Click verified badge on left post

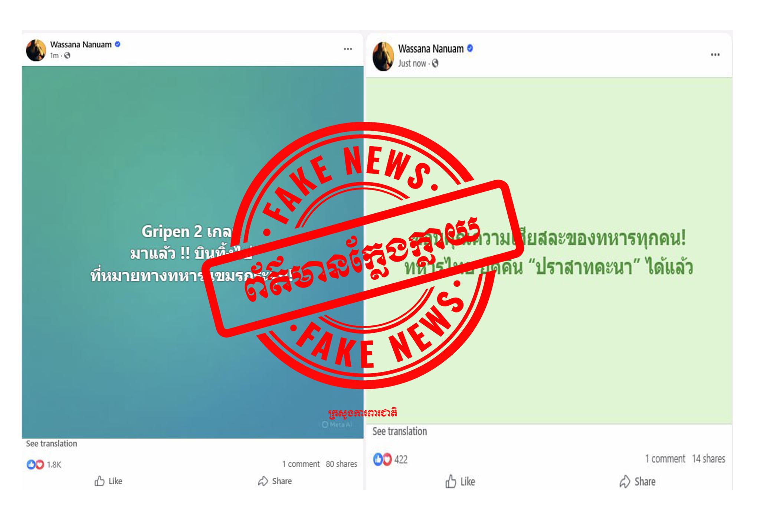pos(118,44)
